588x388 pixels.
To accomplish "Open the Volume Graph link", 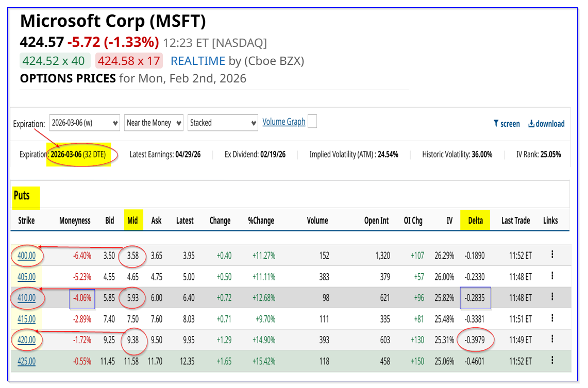I will click(283, 122).
